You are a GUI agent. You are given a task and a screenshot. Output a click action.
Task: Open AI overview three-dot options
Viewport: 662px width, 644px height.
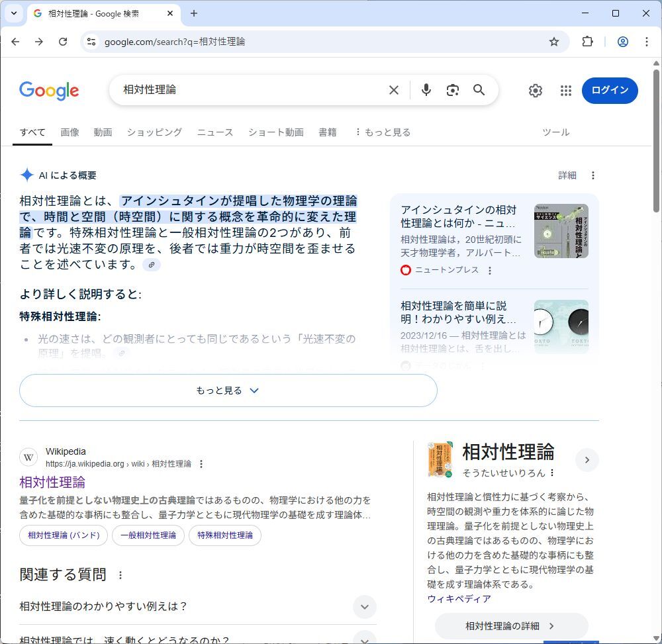click(x=592, y=175)
